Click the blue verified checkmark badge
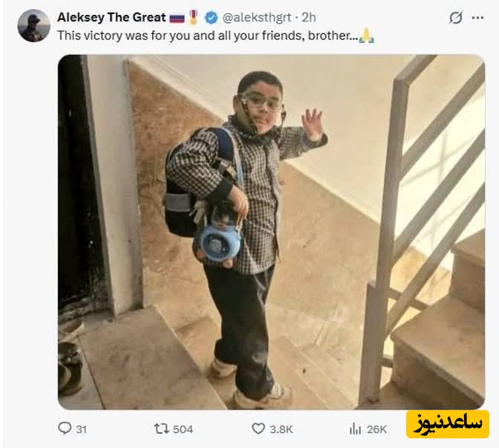This screenshot has height=448, width=499. [x=211, y=18]
